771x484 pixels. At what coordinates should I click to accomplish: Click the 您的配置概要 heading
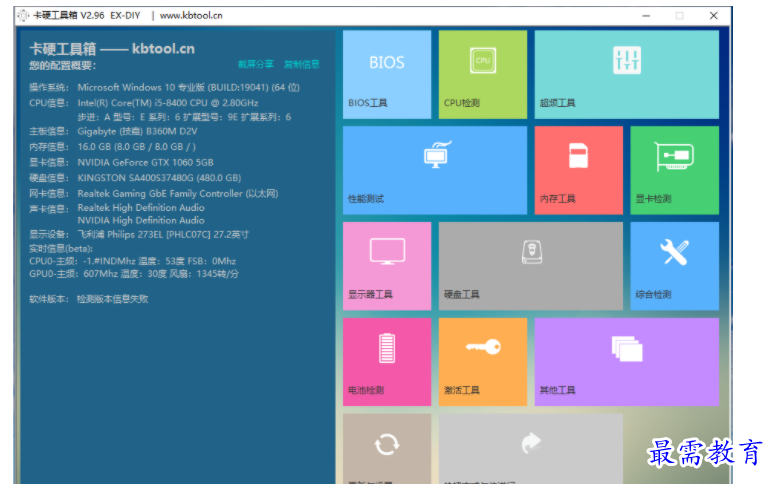tap(62, 65)
